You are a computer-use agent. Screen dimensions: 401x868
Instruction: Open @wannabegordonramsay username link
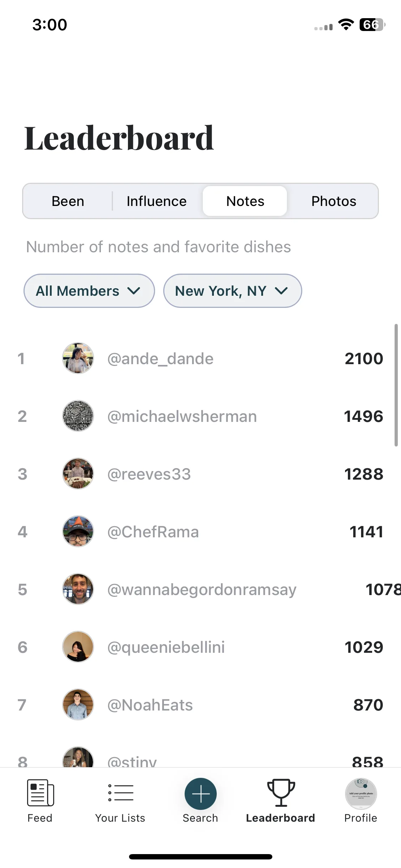point(202,590)
